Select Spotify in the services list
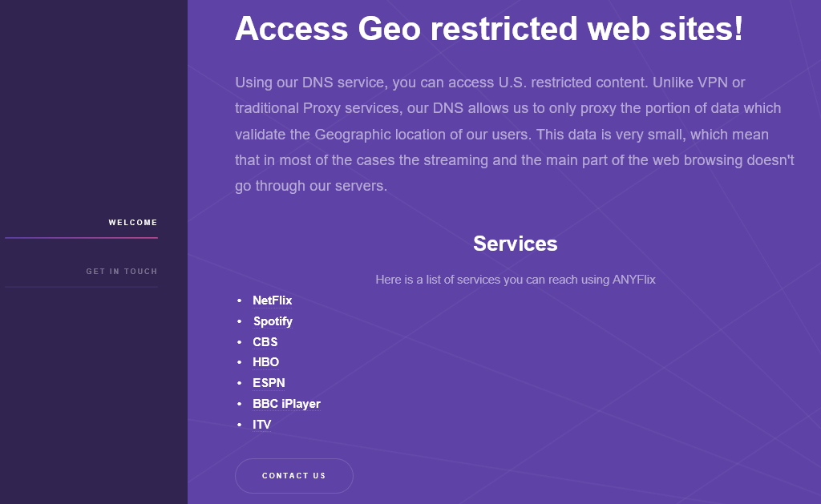Screen dimensions: 821x504 (273, 321)
